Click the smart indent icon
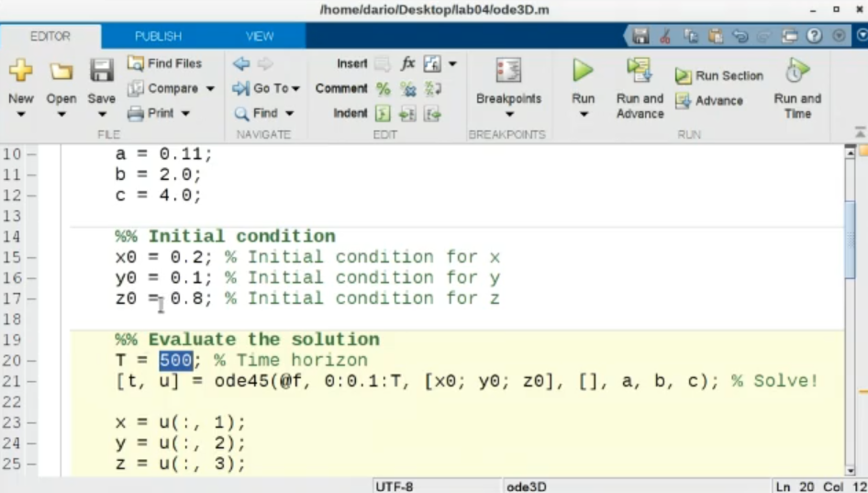Screen dimensions: 868x493 383,114
